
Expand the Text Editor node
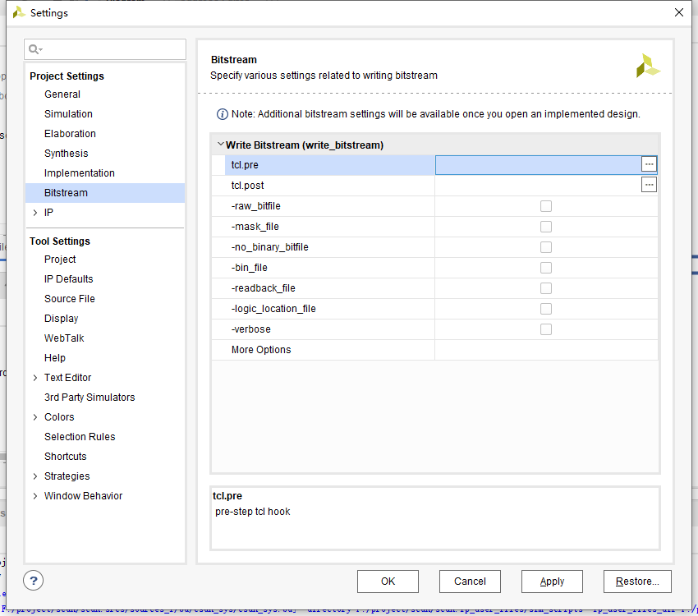(35, 378)
